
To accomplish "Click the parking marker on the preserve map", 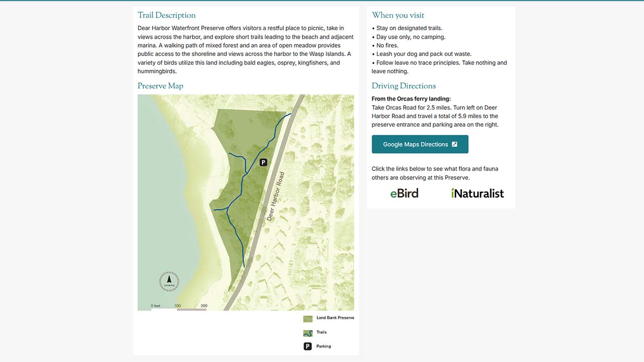I will point(263,162).
